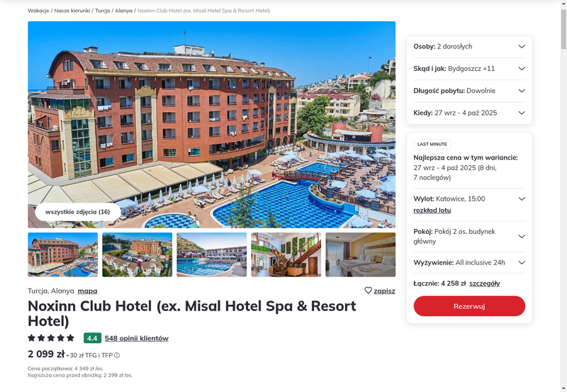Expand the Skąd i jak selector

[x=469, y=69]
